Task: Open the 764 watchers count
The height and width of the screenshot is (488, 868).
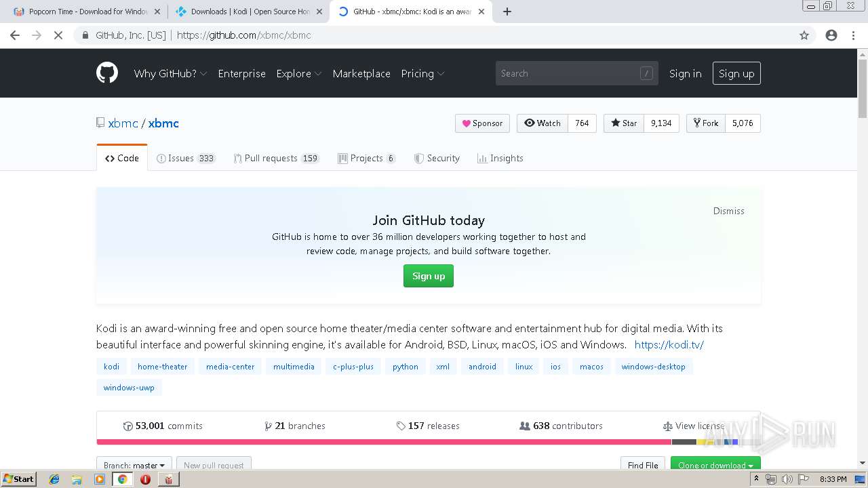Action: (582, 123)
